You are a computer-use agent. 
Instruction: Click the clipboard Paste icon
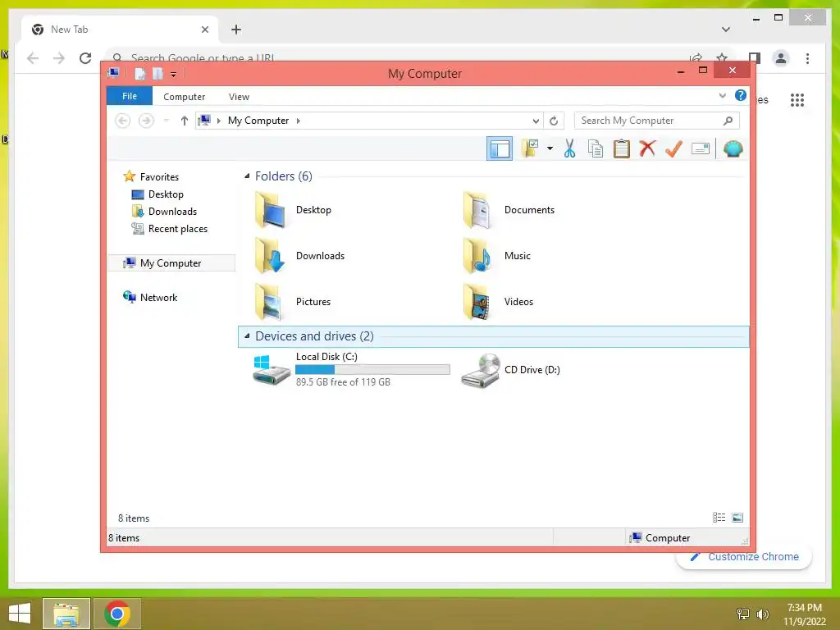click(x=622, y=148)
